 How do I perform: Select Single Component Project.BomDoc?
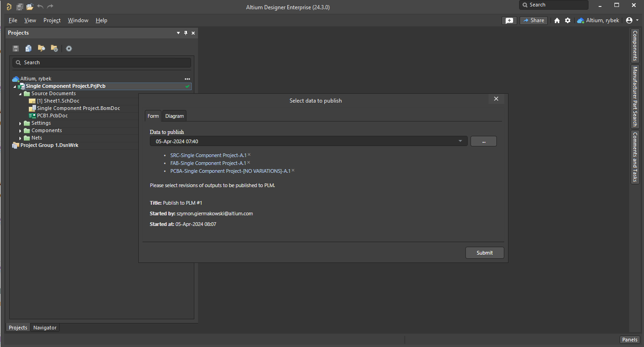(79, 109)
